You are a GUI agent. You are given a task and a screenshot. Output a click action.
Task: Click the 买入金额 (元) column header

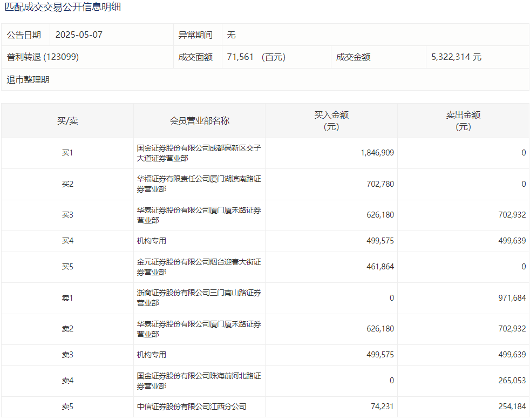(331, 121)
